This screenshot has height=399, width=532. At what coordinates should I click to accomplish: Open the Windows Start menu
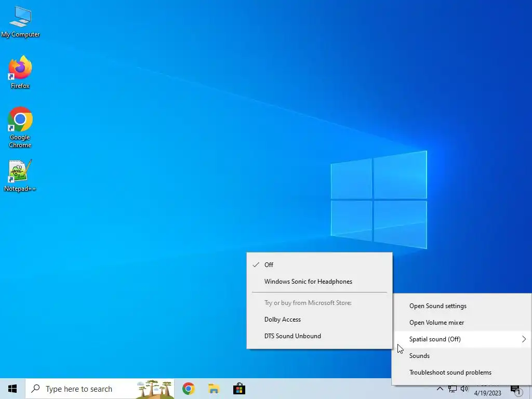click(12, 389)
